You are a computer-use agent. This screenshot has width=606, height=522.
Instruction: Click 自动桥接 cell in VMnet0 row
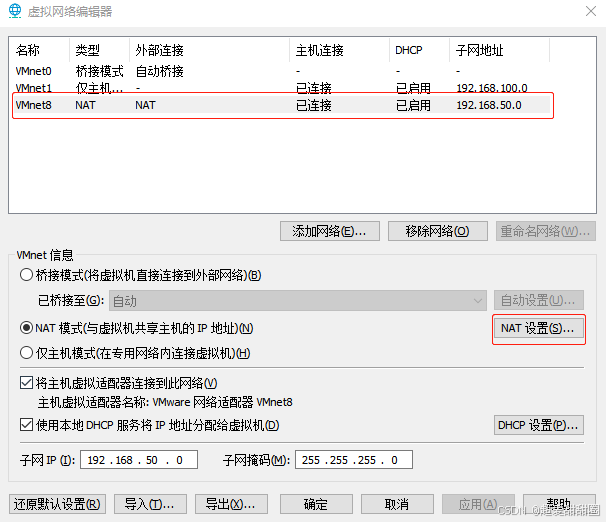pos(160,71)
